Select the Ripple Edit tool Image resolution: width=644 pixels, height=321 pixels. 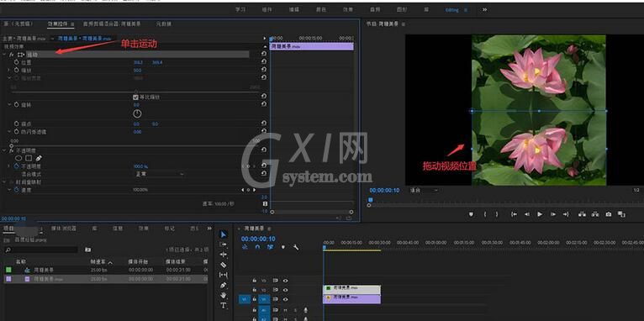[223, 255]
